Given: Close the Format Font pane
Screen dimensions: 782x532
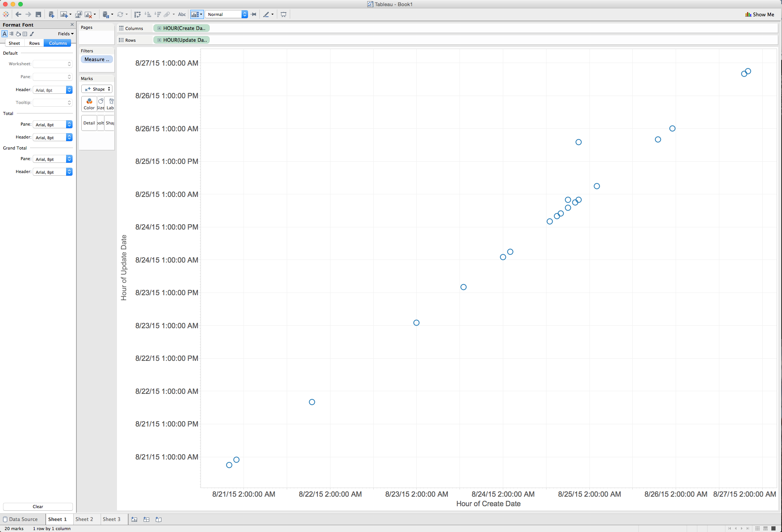Looking at the screenshot, I should (72, 25).
